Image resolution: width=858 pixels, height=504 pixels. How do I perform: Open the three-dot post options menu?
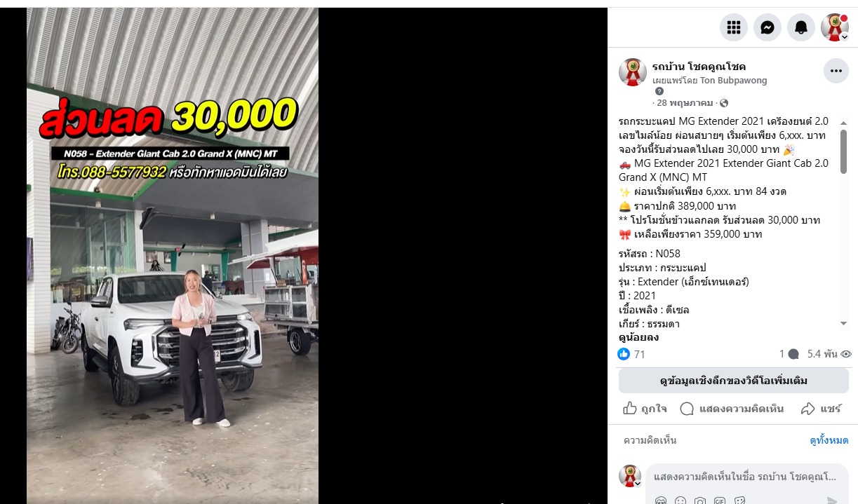point(836,71)
